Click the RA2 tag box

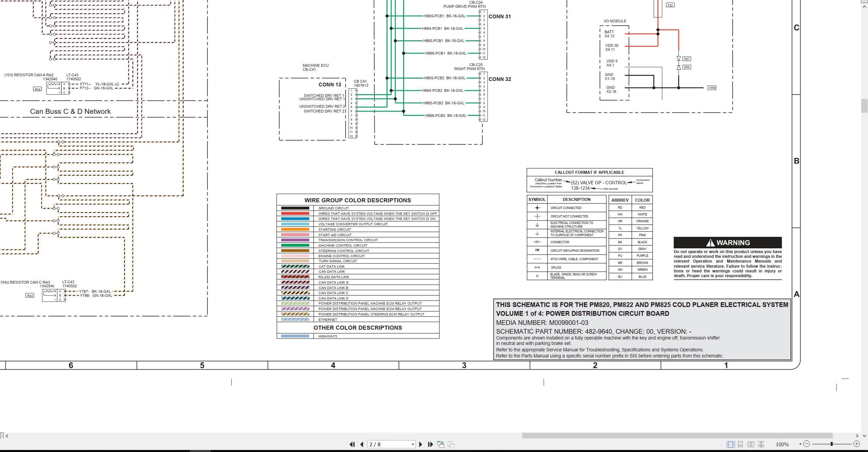37,89
